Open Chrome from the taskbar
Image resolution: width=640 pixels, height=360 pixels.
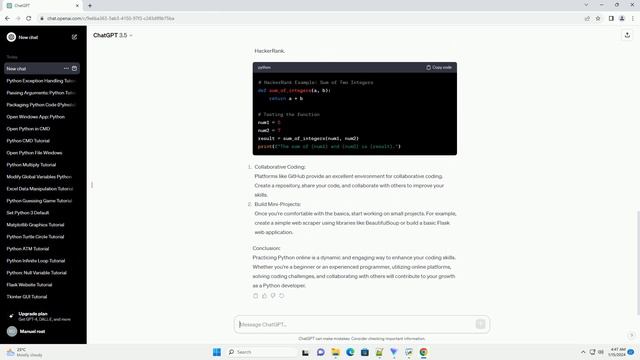click(423, 352)
